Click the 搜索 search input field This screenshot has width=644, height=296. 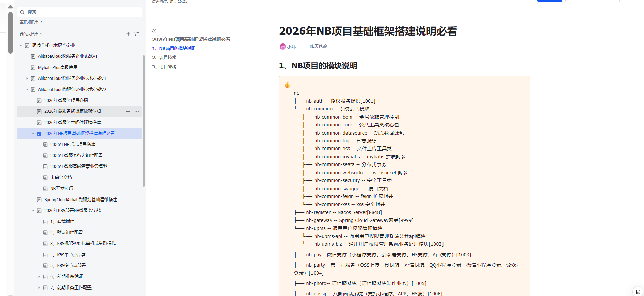(x=82, y=12)
